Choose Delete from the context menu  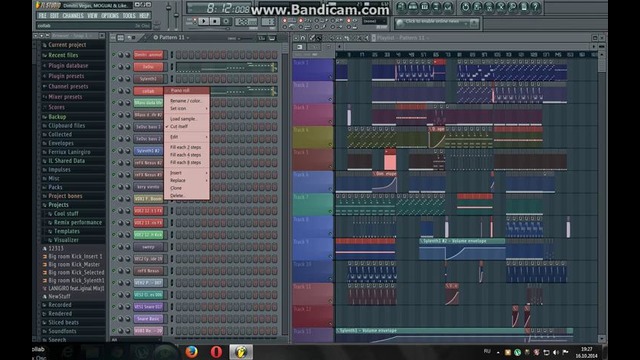click(x=187, y=196)
